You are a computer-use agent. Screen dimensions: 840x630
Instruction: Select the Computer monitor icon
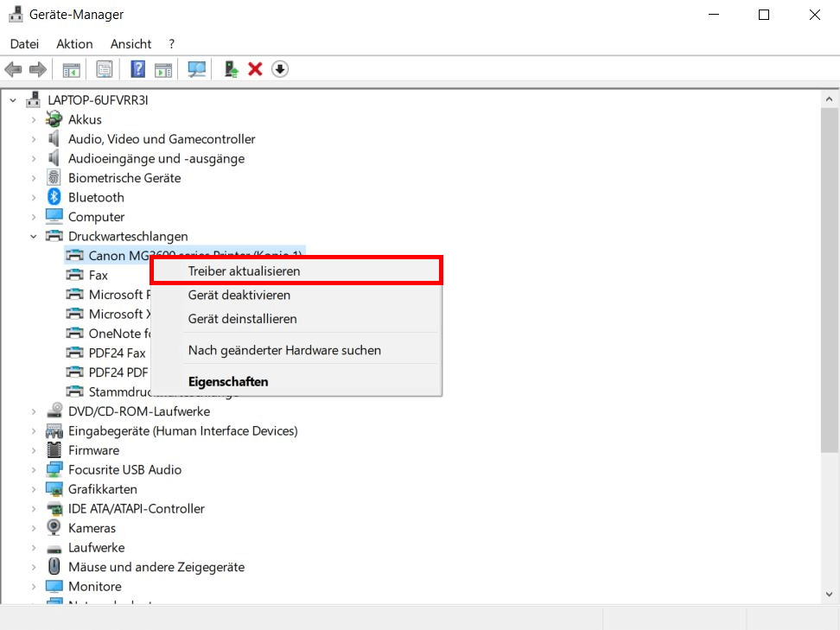click(54, 216)
